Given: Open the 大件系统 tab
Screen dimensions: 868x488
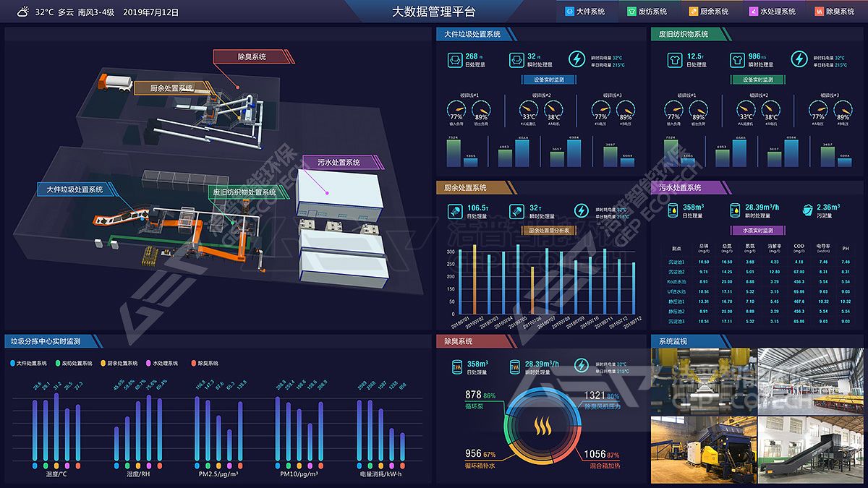Looking at the screenshot, I should pos(586,12).
